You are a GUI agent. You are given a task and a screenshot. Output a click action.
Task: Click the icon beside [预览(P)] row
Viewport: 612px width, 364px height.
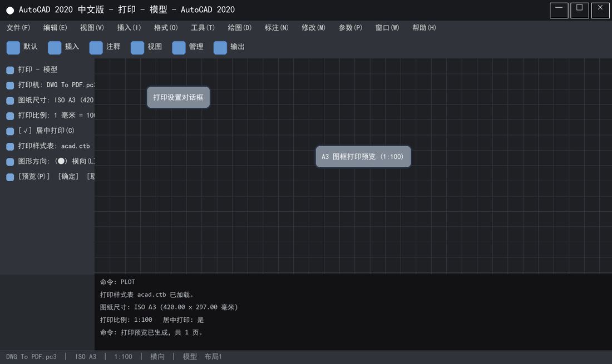10,177
